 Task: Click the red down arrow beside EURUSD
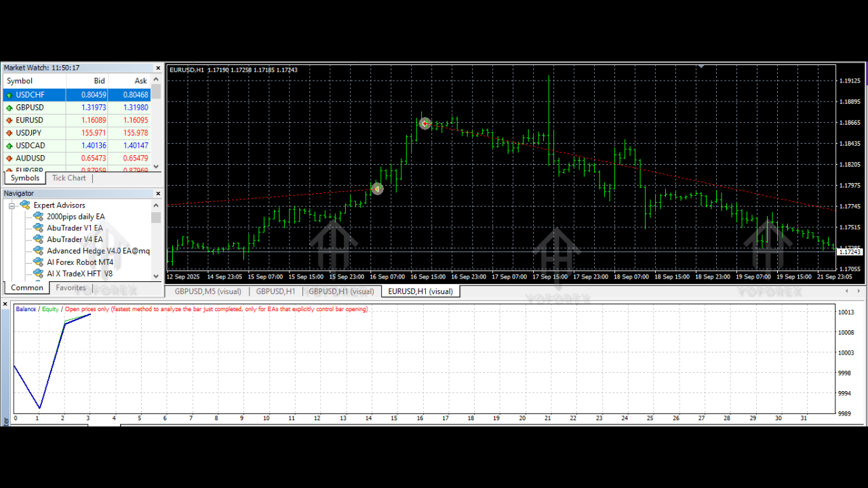8,120
